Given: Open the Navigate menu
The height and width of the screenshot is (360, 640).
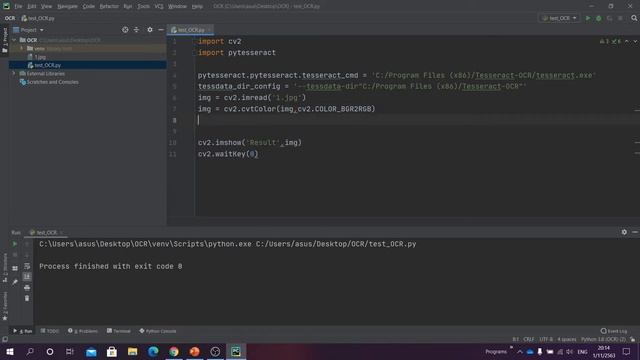Looking at the screenshot, I should (67, 6).
